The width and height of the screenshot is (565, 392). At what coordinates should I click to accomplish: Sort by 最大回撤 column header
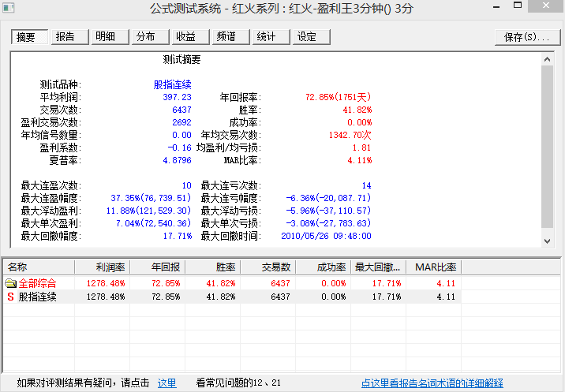click(378, 267)
